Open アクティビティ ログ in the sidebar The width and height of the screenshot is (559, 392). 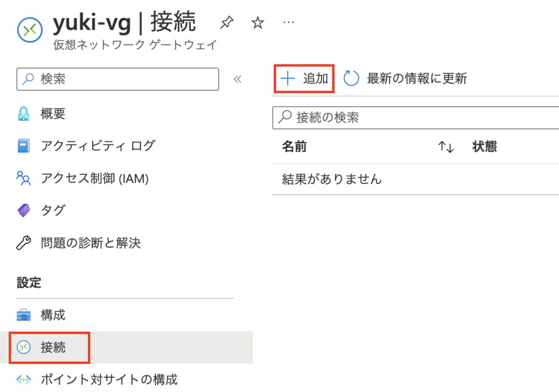click(x=97, y=147)
